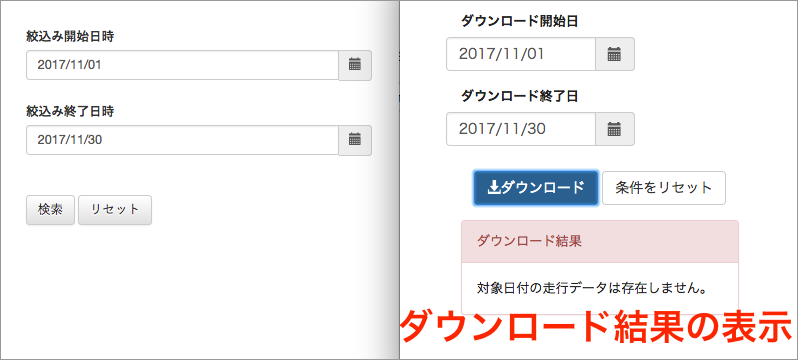798x360 pixels.
Task: Focus the ダウンロード開始日 date input
Action: 521,54
